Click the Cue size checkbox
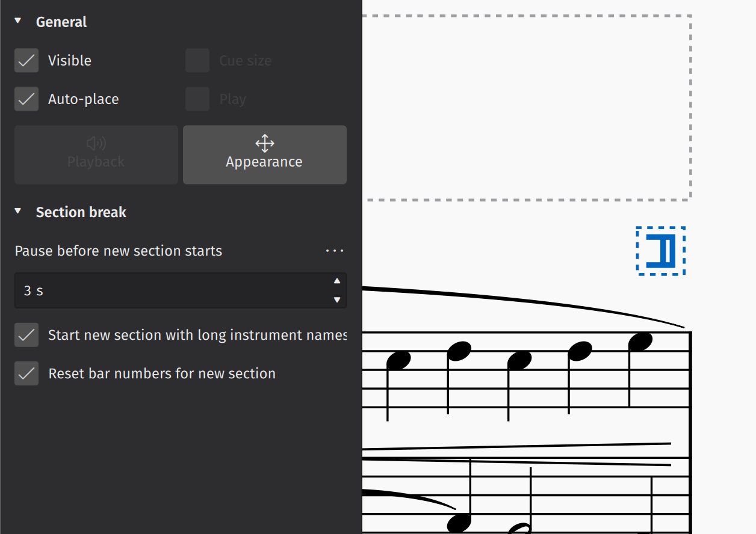The image size is (756, 534). tap(197, 60)
